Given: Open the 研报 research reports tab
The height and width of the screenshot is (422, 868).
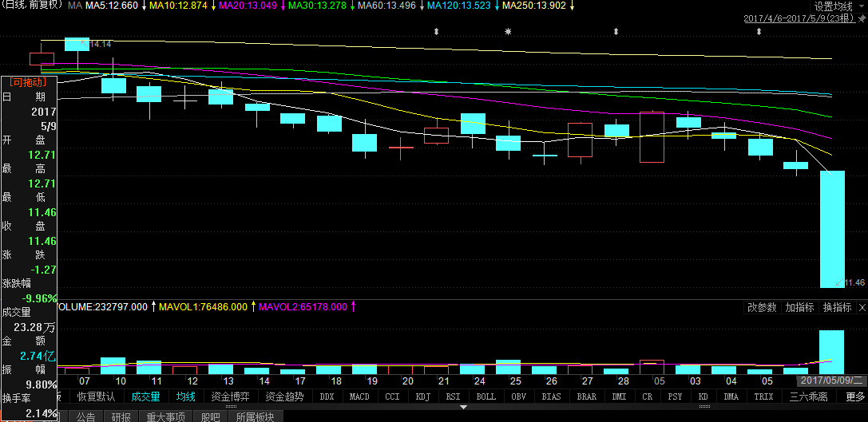Looking at the screenshot, I should [121, 416].
